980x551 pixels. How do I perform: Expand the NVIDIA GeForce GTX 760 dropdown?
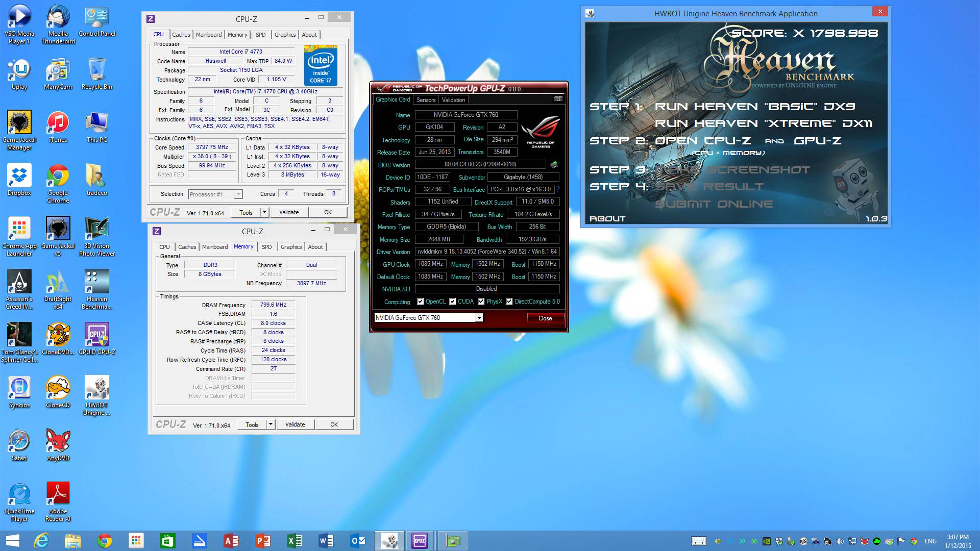(479, 318)
